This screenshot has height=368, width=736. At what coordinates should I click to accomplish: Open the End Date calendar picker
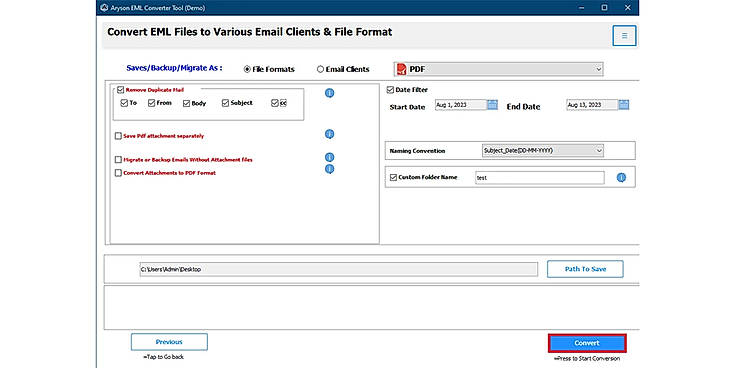[x=623, y=104]
